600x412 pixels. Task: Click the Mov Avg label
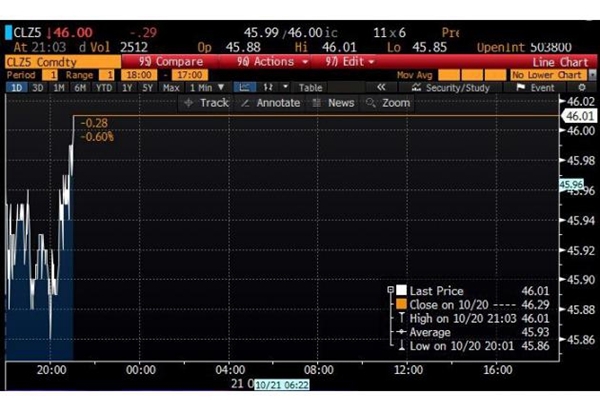[414, 75]
